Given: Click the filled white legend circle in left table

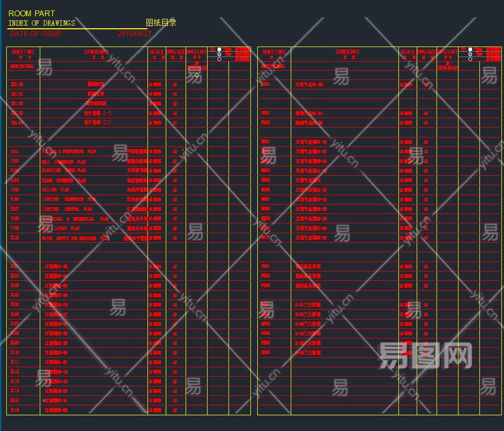Looking at the screenshot, I should click(x=219, y=50).
